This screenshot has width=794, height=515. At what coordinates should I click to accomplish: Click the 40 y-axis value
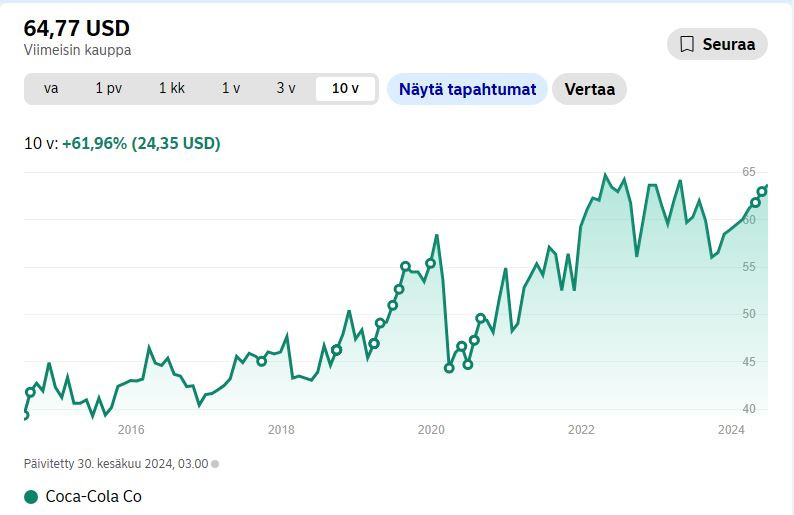point(749,409)
